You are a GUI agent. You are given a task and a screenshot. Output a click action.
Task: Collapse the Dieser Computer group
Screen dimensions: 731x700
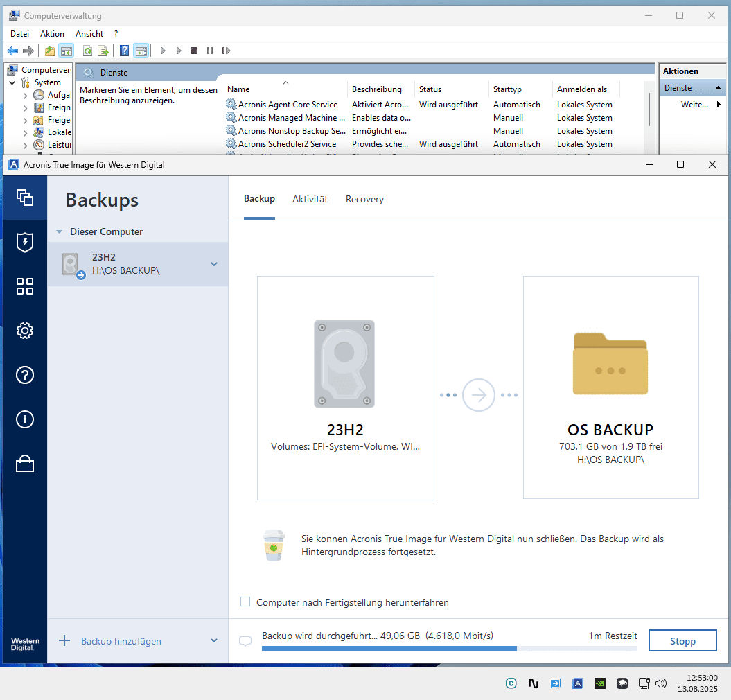tap(59, 231)
